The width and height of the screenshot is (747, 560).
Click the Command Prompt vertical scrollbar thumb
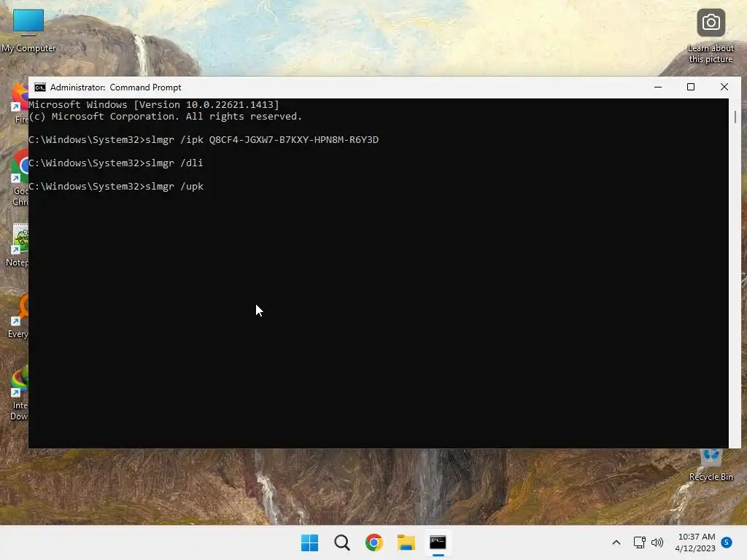tap(735, 117)
